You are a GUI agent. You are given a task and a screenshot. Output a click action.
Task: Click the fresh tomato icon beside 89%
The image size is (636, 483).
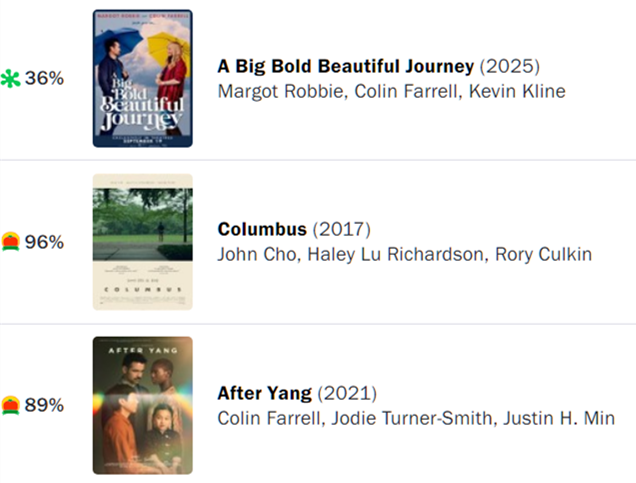coord(12,405)
